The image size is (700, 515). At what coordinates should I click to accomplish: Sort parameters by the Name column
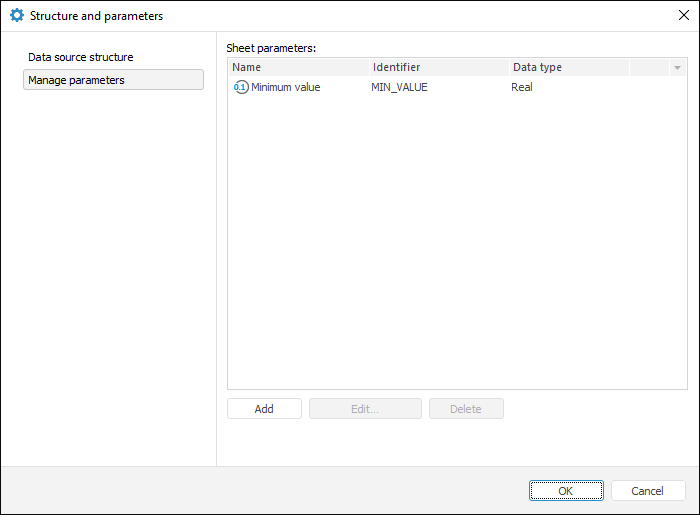tap(298, 67)
